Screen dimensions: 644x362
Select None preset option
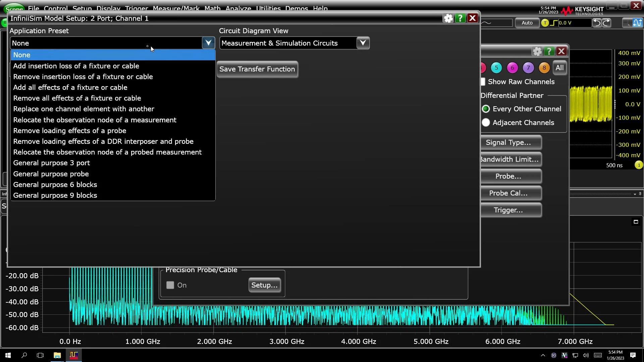pyautogui.click(x=113, y=55)
